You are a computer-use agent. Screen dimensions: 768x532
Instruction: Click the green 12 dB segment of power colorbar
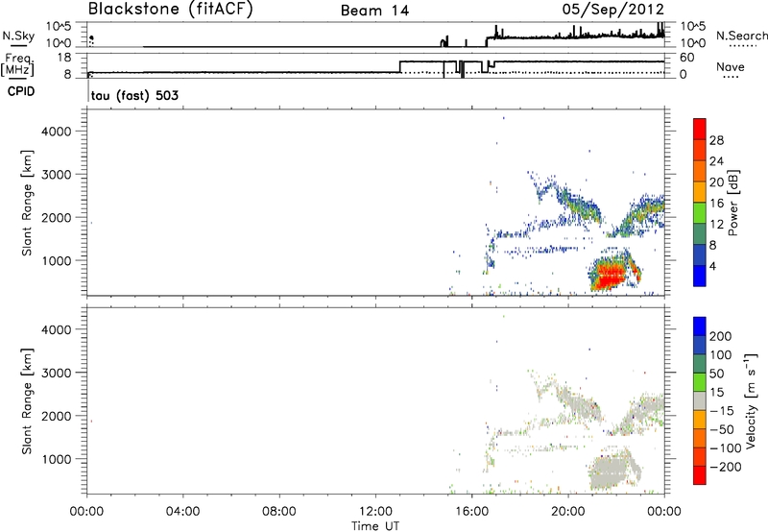point(700,213)
